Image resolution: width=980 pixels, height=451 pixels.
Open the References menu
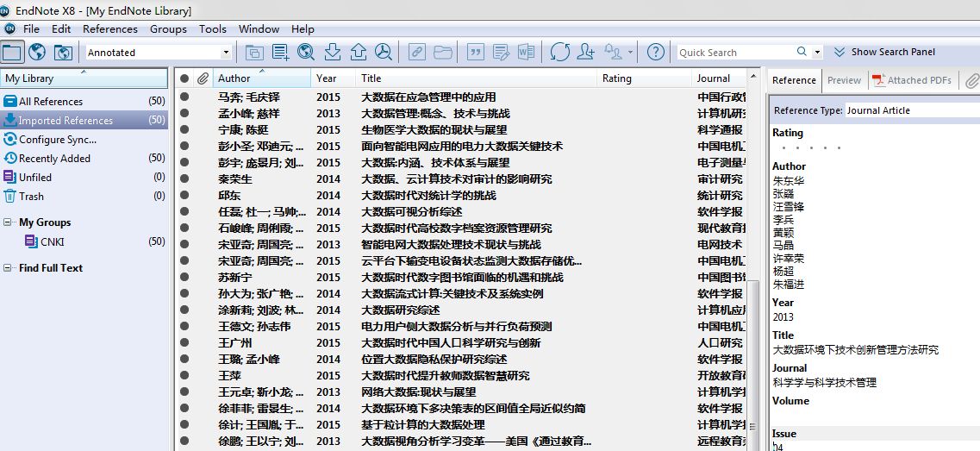[x=110, y=28]
